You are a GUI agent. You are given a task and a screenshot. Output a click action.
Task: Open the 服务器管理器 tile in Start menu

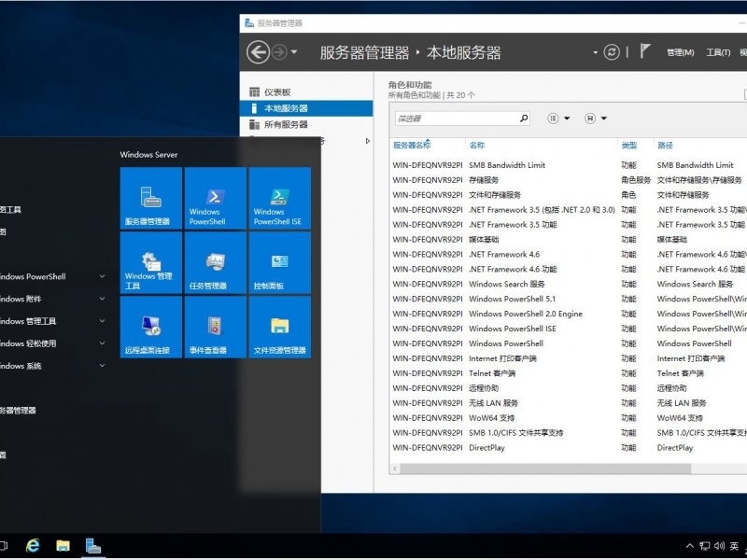[x=151, y=198]
